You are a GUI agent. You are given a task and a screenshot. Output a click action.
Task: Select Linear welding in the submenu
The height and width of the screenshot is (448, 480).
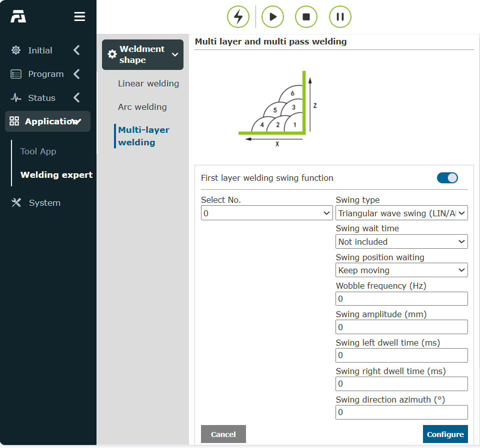click(148, 83)
